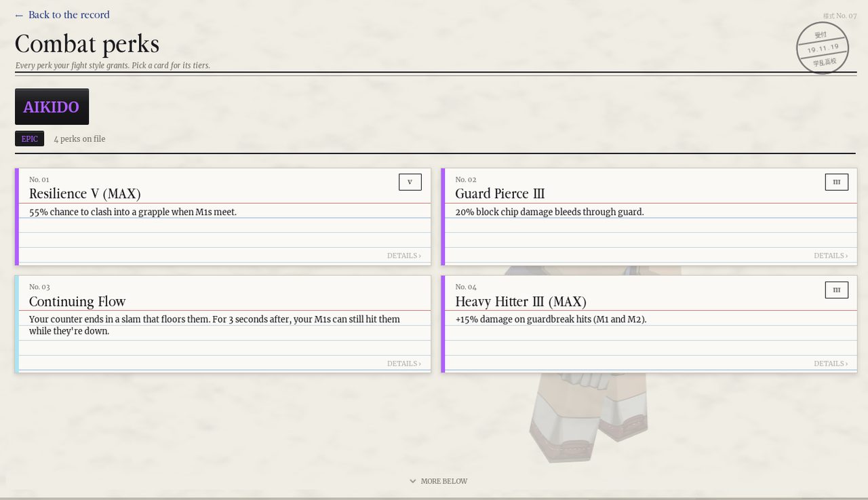Open the Continuing Flow perk title
The image size is (868, 500).
[x=77, y=302]
